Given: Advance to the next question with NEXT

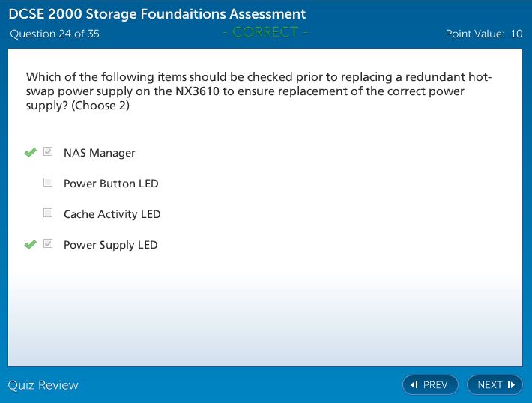Looking at the screenshot, I should [x=495, y=385].
